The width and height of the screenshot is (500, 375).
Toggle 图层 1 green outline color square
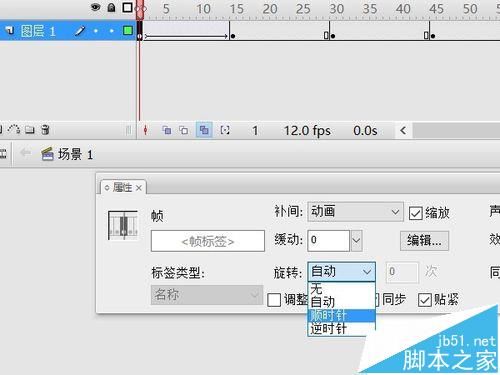[127, 31]
